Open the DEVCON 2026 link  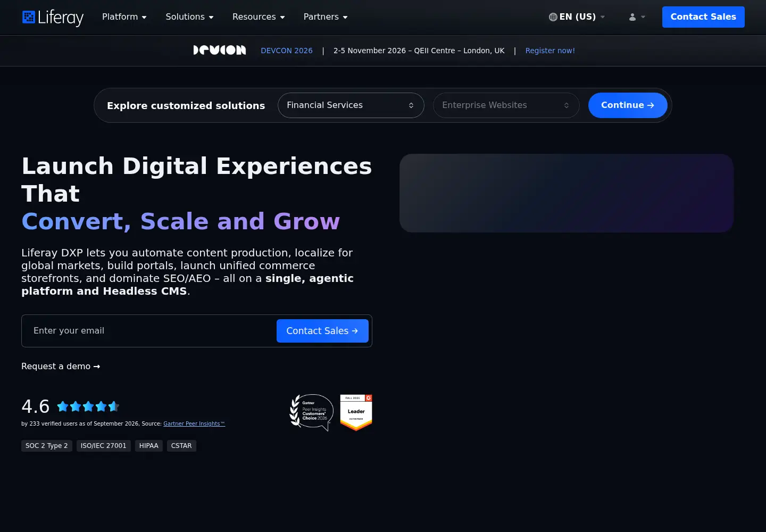(287, 51)
